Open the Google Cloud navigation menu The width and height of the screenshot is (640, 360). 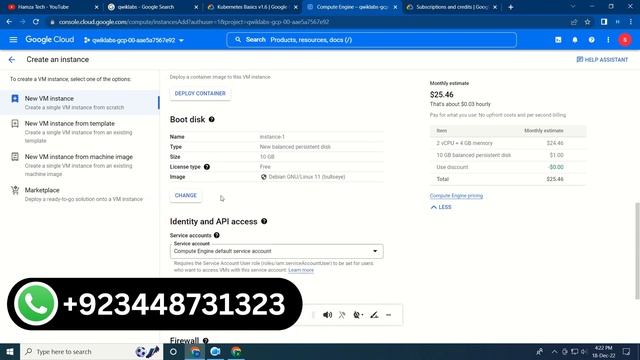coord(13,40)
